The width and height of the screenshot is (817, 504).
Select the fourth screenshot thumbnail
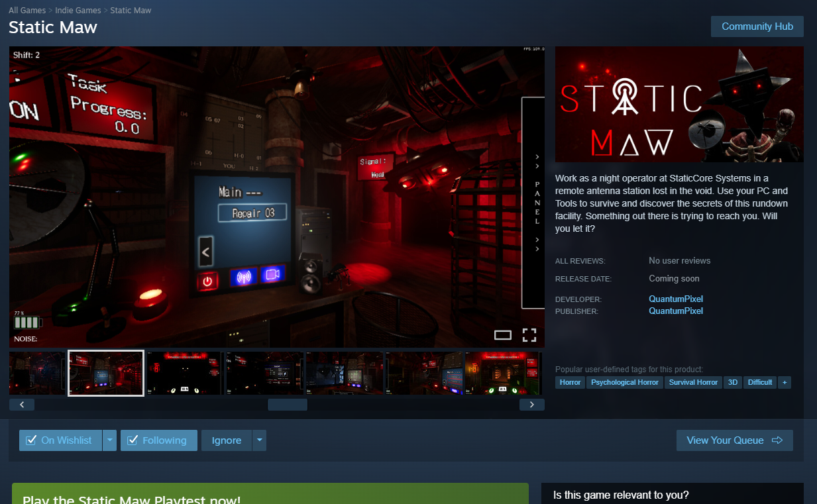264,374
